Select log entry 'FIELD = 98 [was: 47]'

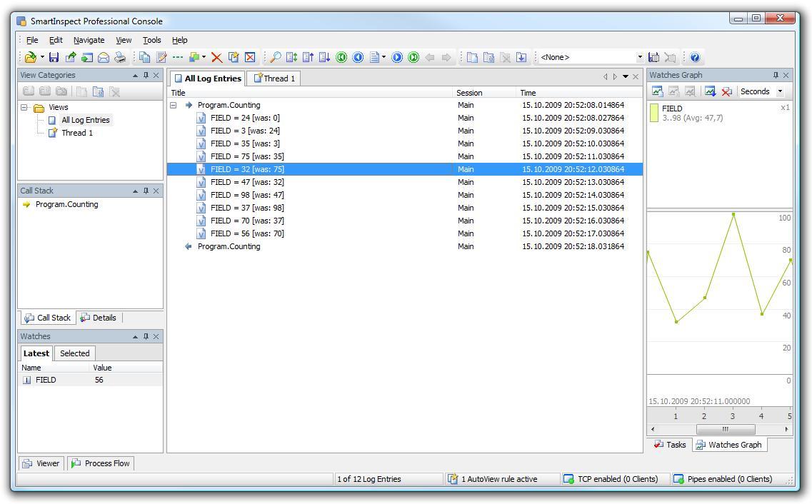point(404,195)
